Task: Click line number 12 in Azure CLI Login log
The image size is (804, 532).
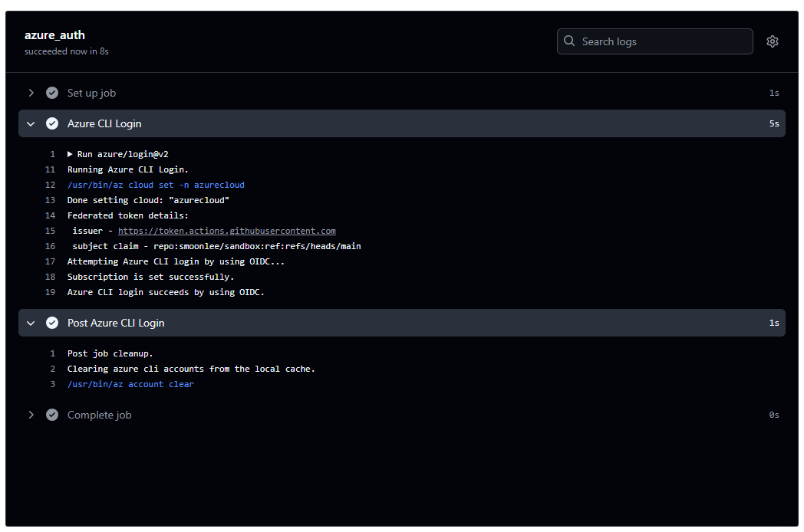Action: [x=51, y=185]
